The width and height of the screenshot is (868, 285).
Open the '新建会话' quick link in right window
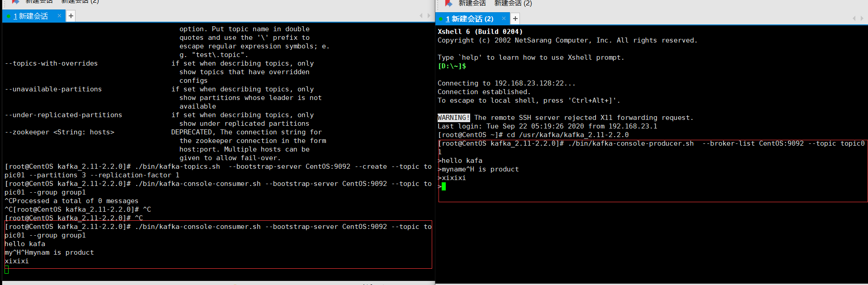pos(472,3)
